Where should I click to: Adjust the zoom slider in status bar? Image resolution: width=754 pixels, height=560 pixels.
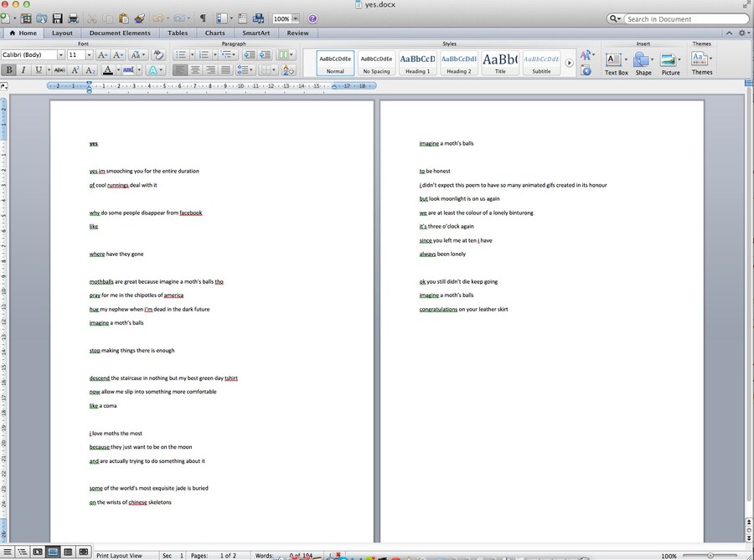tap(710, 555)
